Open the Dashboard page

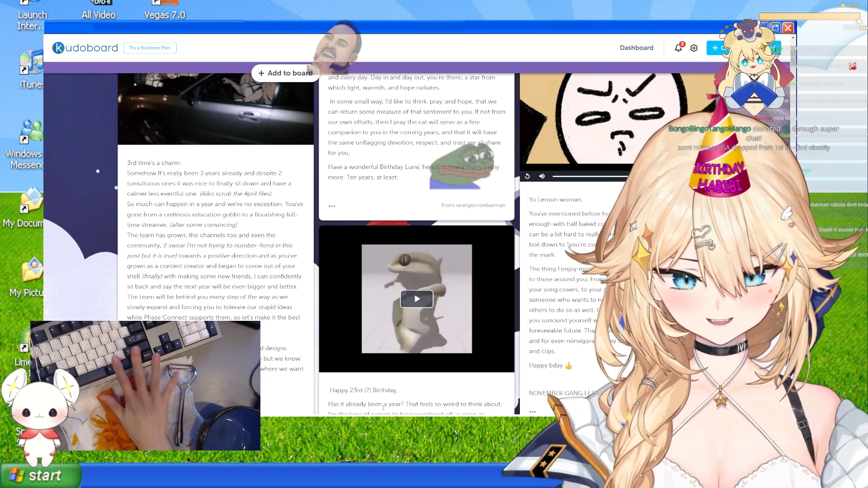point(637,48)
